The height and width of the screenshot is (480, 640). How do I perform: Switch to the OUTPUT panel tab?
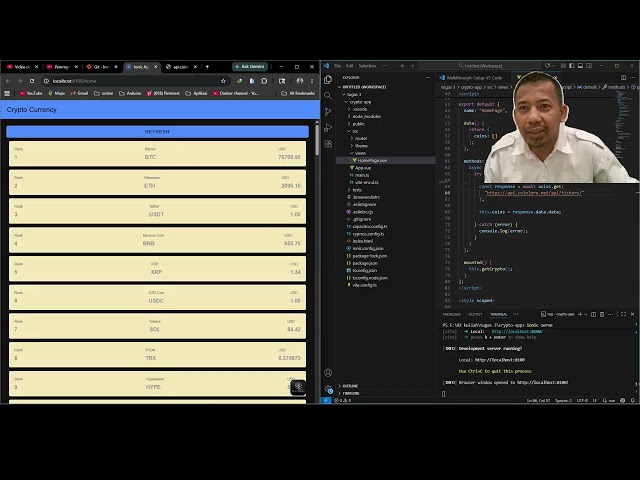(475, 314)
